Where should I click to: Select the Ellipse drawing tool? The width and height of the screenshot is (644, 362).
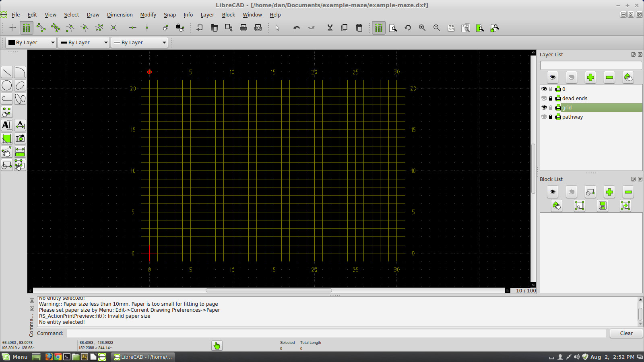[20, 86]
